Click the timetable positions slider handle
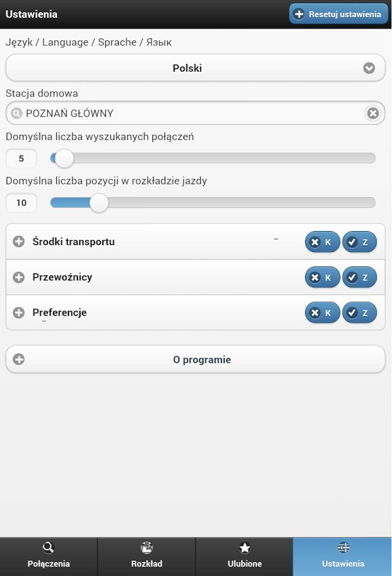The height and width of the screenshot is (576, 392). (x=98, y=203)
